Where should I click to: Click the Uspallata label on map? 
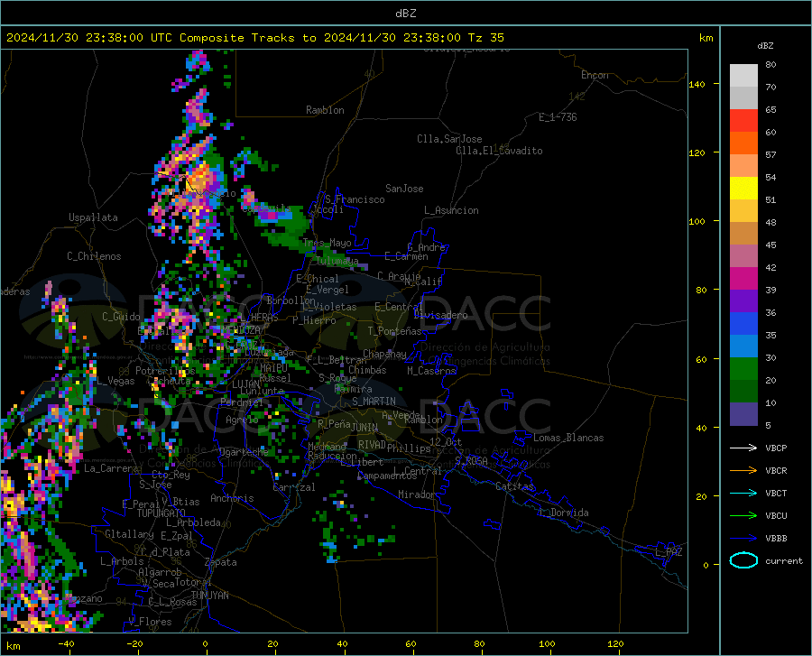(x=93, y=217)
